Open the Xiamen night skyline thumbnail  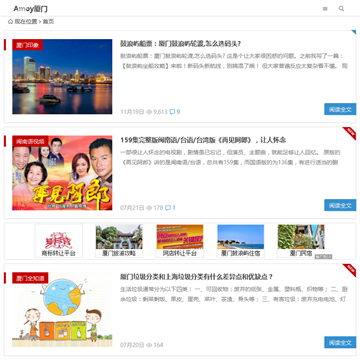62,77
